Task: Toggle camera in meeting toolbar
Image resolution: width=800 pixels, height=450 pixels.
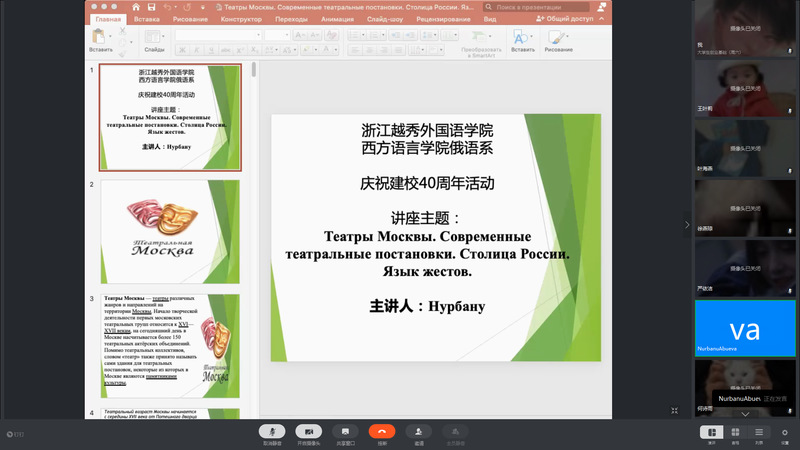Action: tap(309, 432)
